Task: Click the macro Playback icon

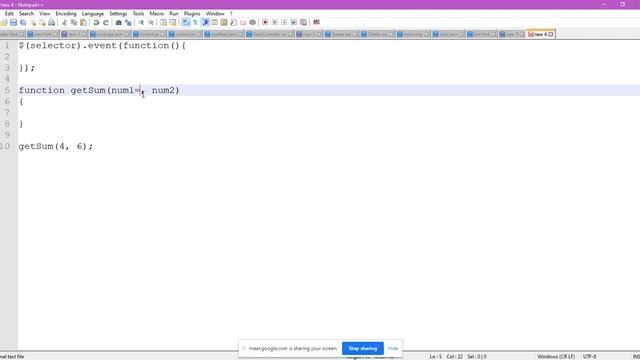Action: (284, 22)
